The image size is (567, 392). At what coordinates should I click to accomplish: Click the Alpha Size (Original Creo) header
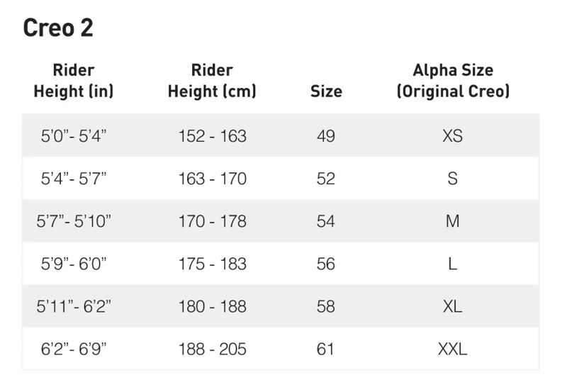453,81
